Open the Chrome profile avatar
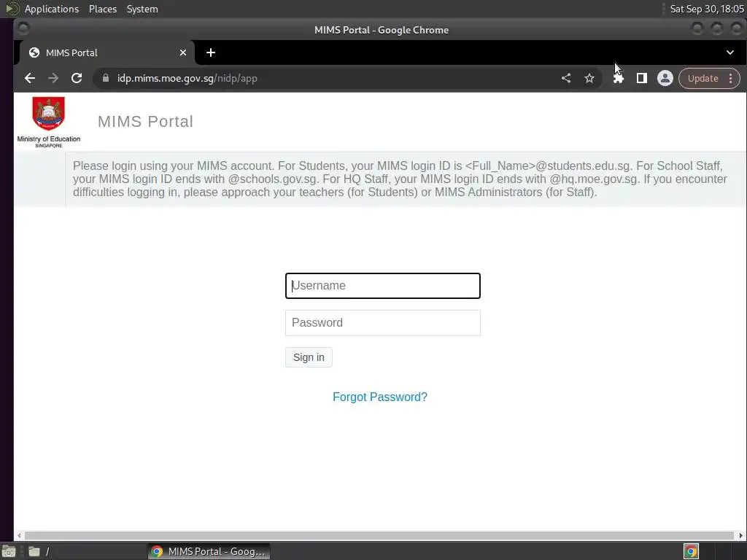 665,78
